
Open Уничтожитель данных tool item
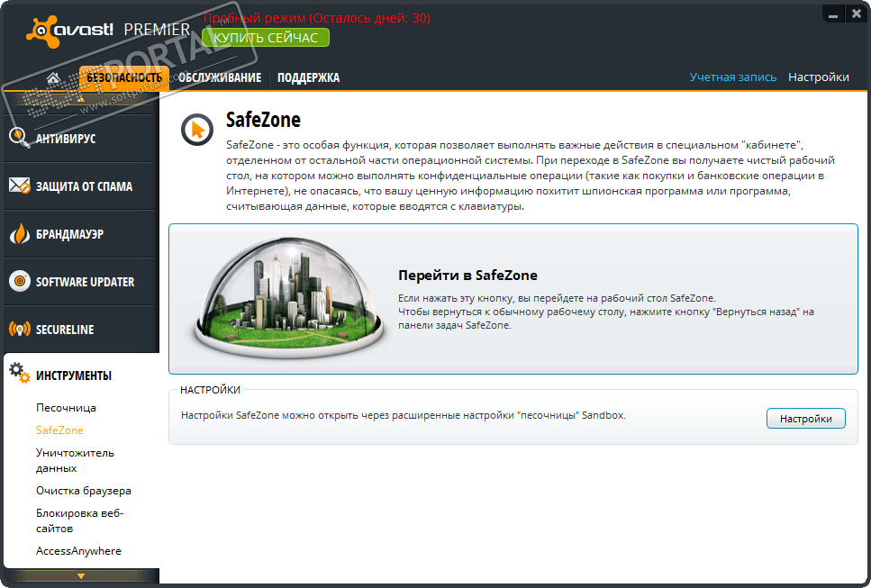coord(75,460)
